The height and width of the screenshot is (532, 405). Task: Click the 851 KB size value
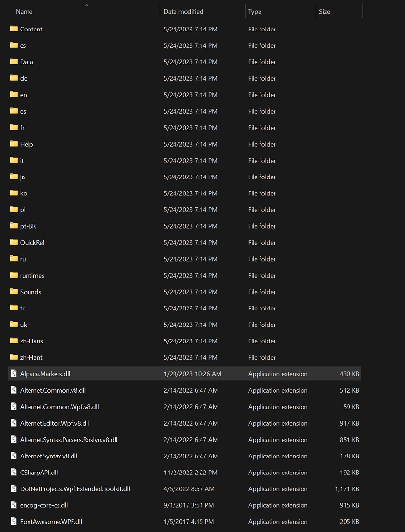point(349,439)
